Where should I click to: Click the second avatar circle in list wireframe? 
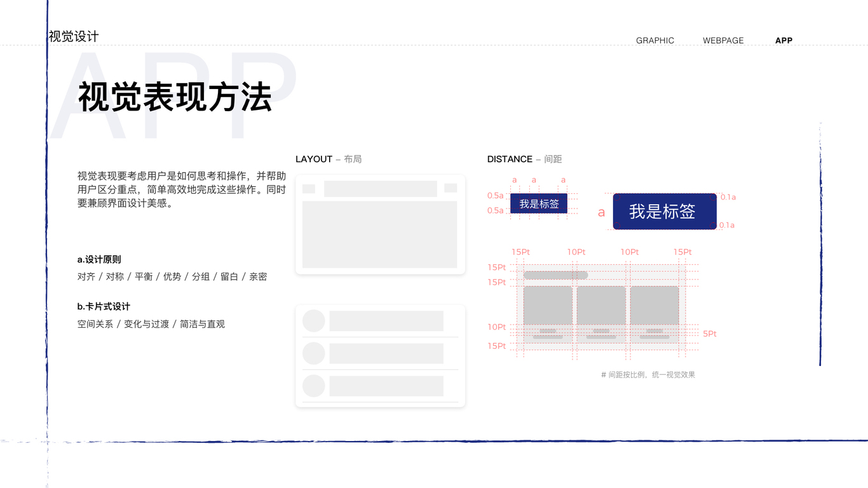pos(314,353)
